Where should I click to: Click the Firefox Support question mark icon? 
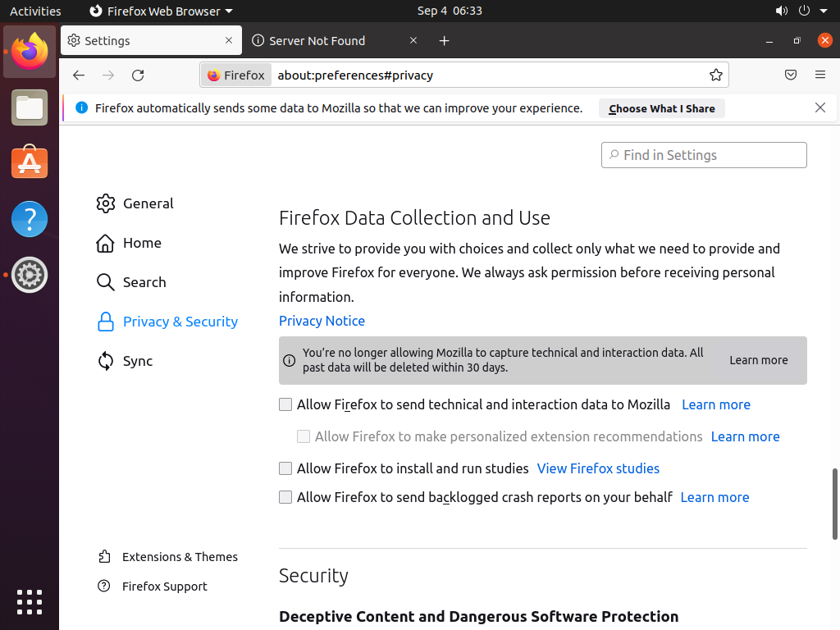click(104, 586)
